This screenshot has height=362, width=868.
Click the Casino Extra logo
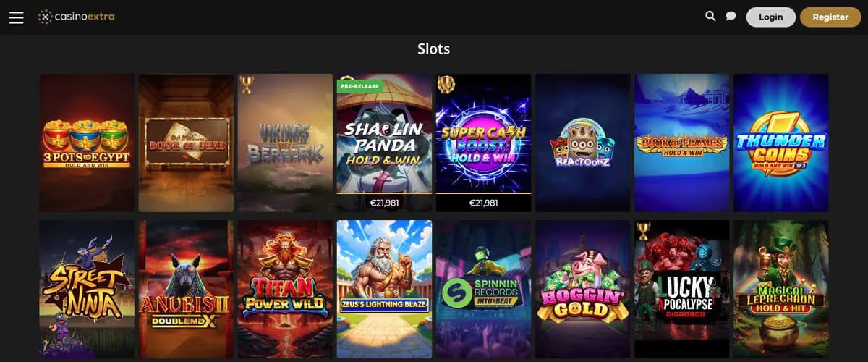77,17
